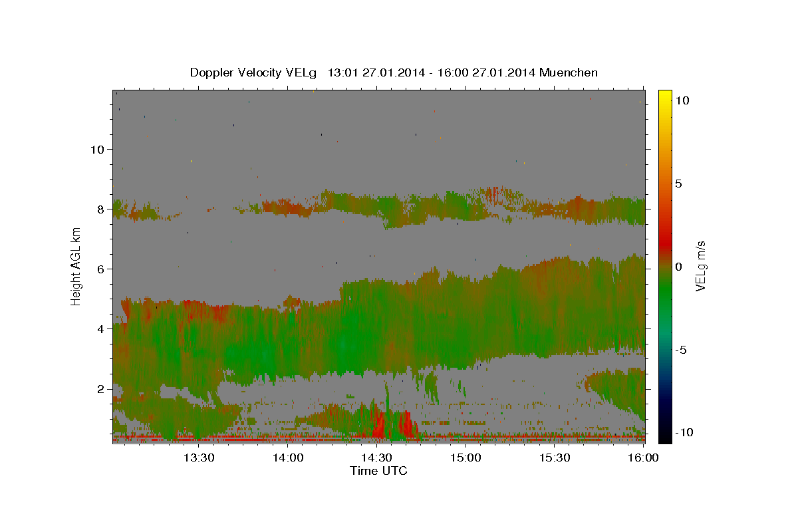The image size is (798, 532).
Task: Click the height tick label 2
Action: tap(100, 388)
